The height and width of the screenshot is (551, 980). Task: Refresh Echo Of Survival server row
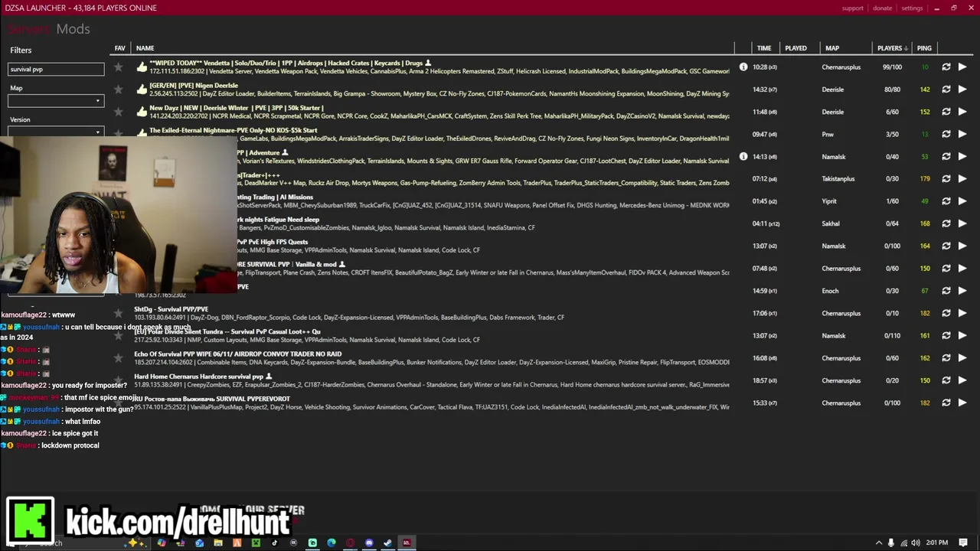[946, 358]
